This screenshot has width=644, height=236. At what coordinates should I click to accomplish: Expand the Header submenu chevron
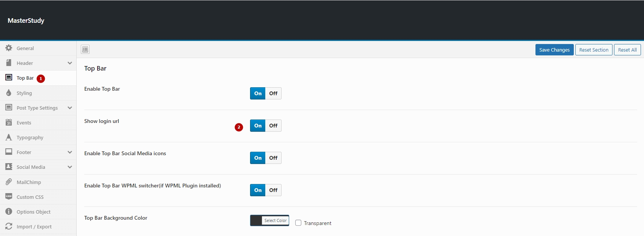[x=70, y=63]
